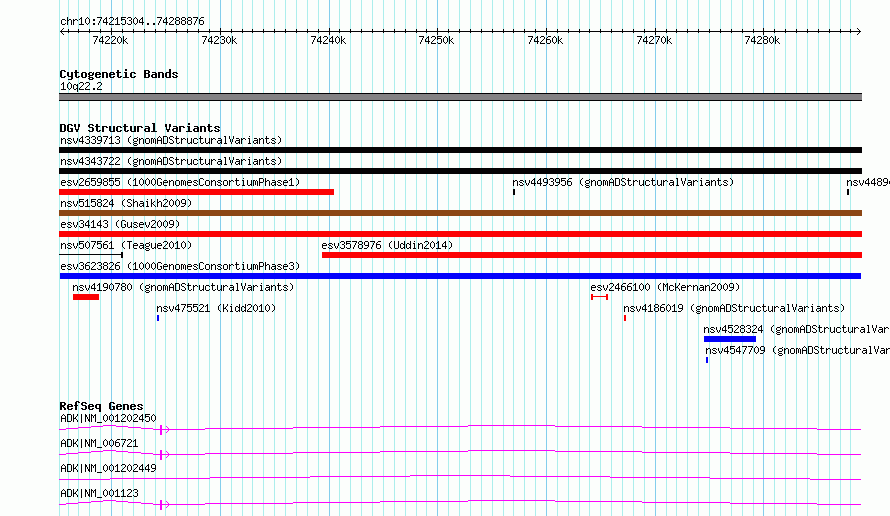Click the 74270k ruler position
Viewport: 890px width, 516px height.
click(x=654, y=40)
